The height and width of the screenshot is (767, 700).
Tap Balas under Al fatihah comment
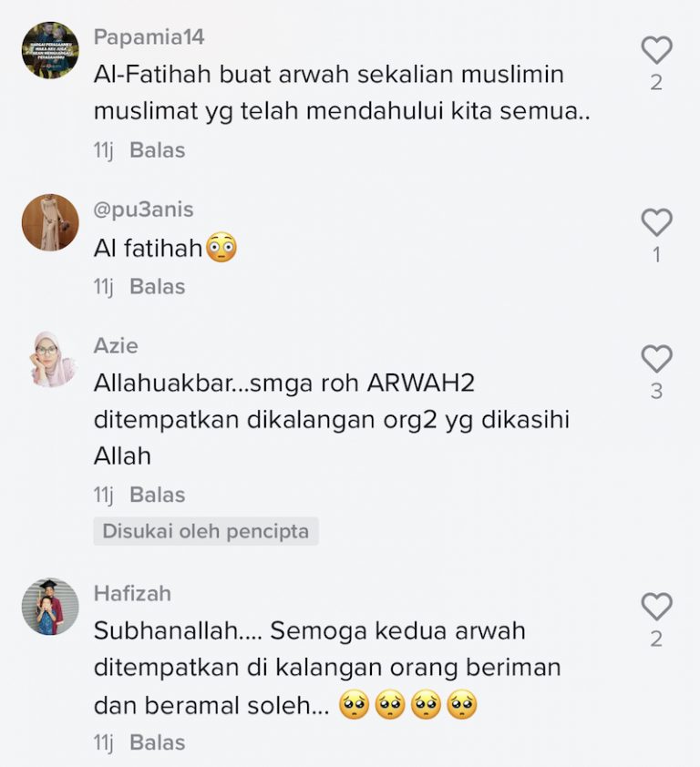[157, 287]
